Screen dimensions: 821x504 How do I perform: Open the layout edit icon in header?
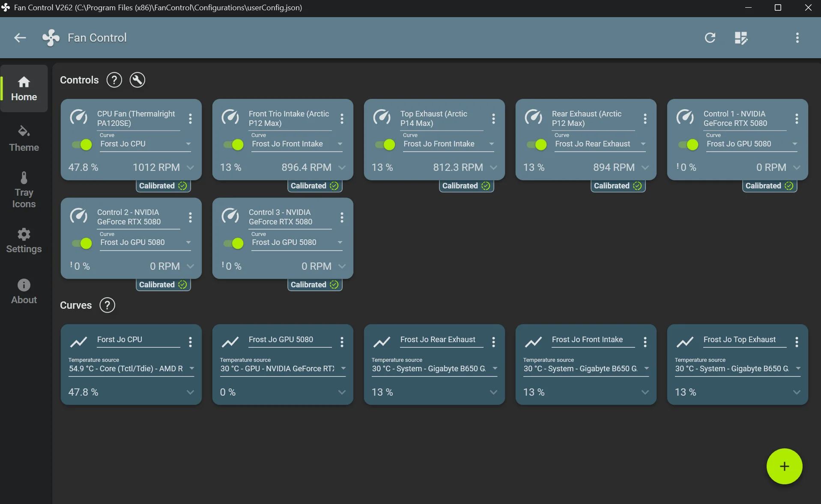click(x=741, y=38)
